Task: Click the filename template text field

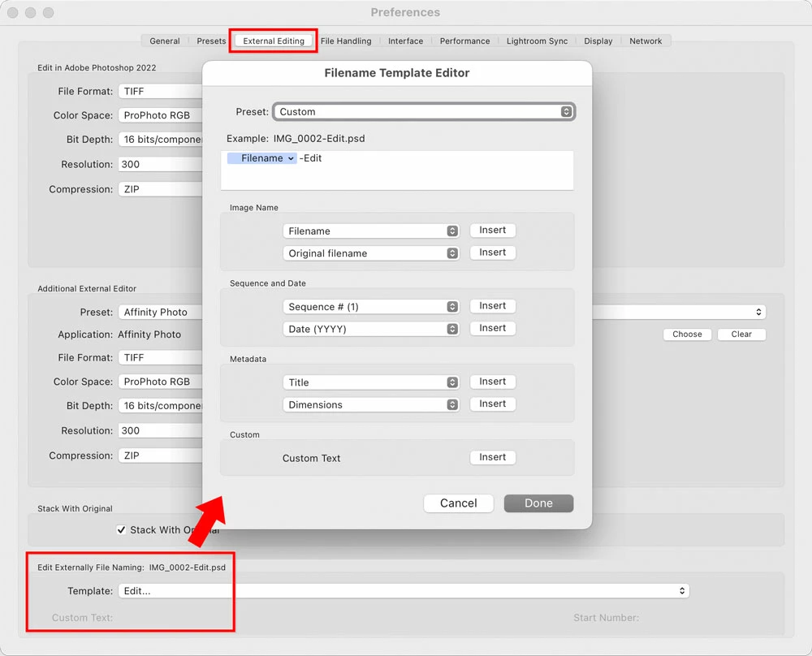Action: 397,170
